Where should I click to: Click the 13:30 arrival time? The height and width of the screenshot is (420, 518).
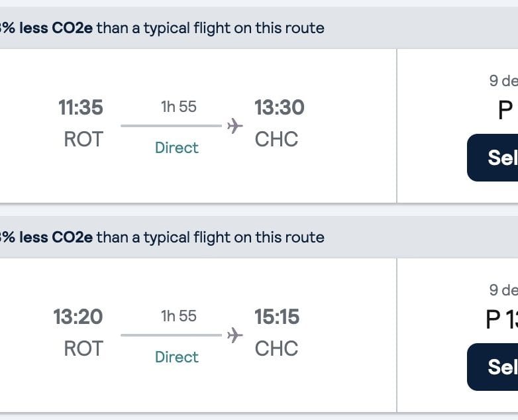[280, 107]
